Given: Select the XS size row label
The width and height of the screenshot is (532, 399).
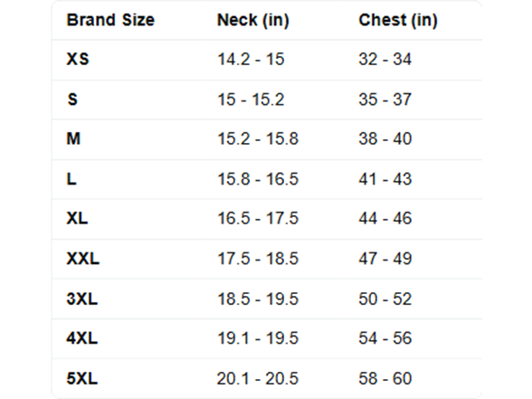Looking at the screenshot, I should coord(78,59).
